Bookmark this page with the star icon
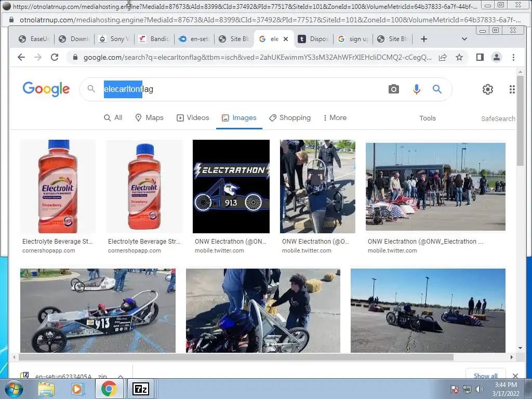532x399 pixels. pos(459,57)
